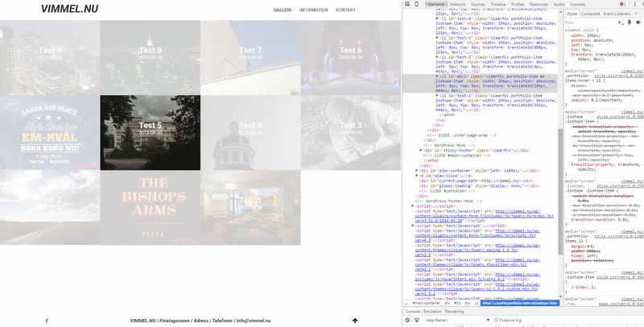The image size is (644, 327).
Task: Open GALLERI navigation link
Action: click(283, 10)
